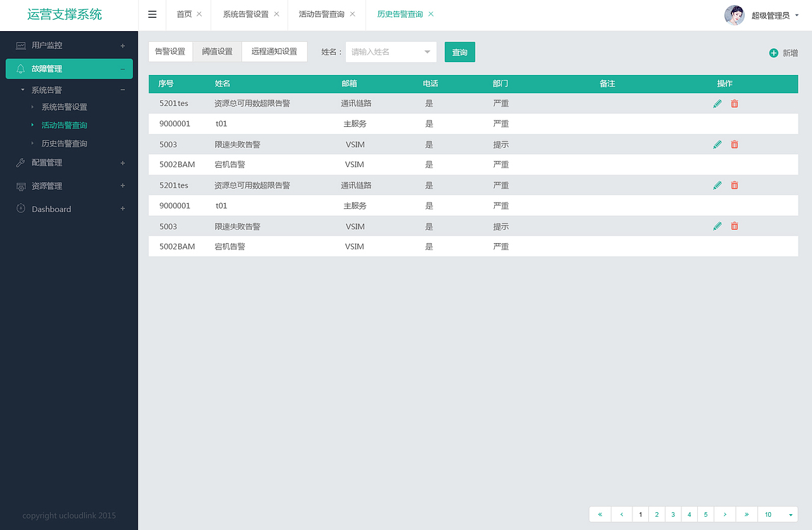Screen dimensions: 812x530
Task: Click the green plus icon next to 新增
Action: [774, 53]
